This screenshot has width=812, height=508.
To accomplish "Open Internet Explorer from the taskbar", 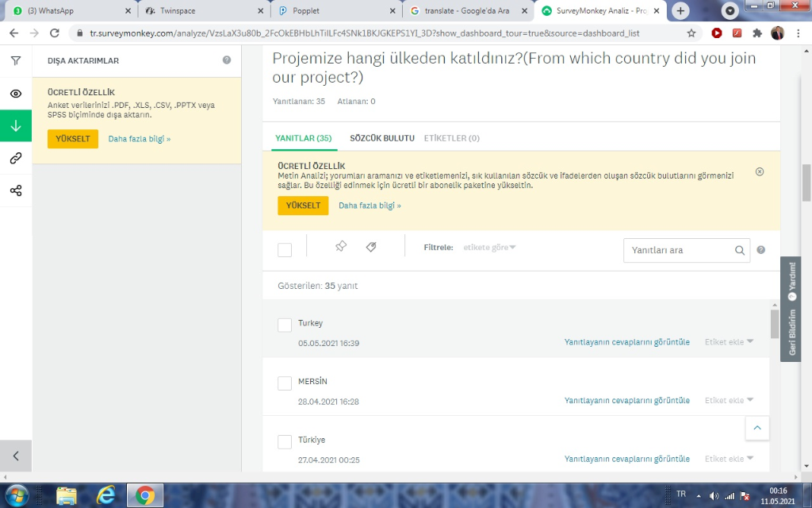I will point(105,495).
